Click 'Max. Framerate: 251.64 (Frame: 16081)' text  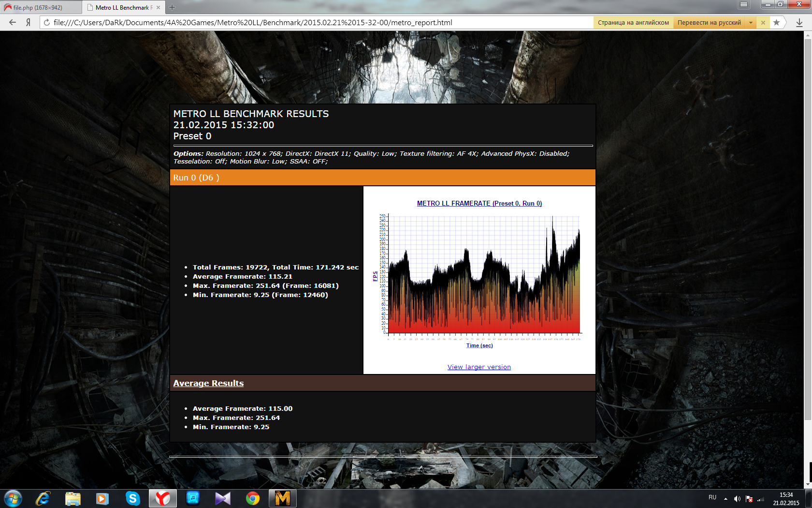(x=266, y=285)
